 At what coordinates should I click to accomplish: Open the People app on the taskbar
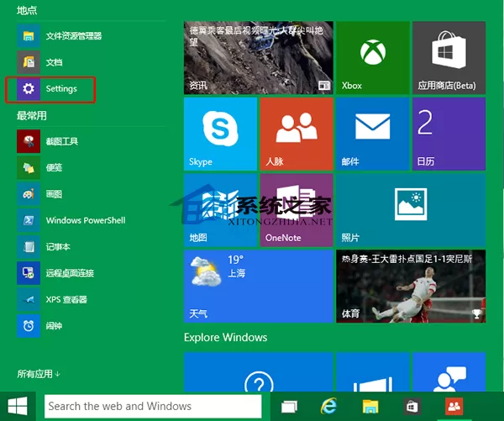[x=454, y=406]
